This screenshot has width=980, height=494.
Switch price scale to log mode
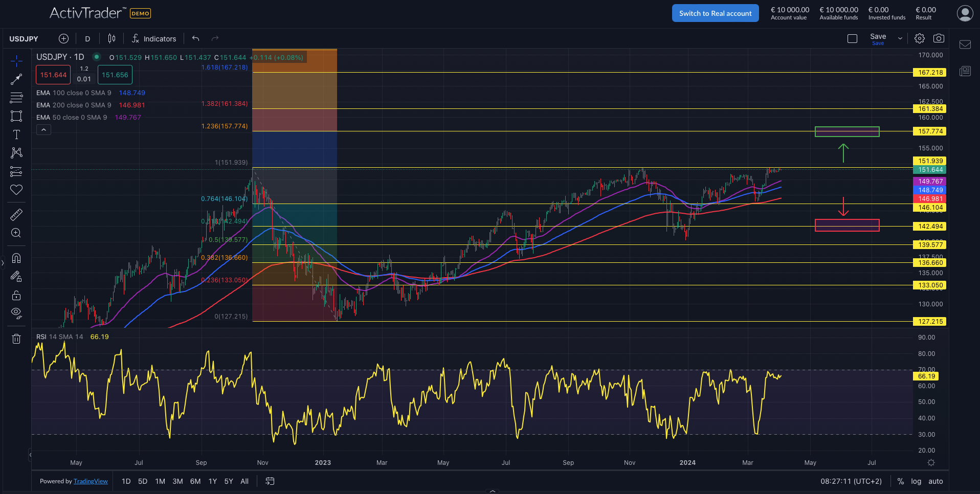click(916, 481)
